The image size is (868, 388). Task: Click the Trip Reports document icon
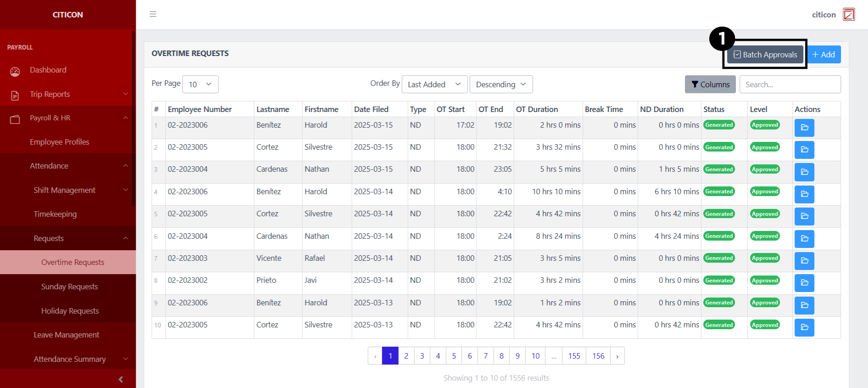click(15, 95)
